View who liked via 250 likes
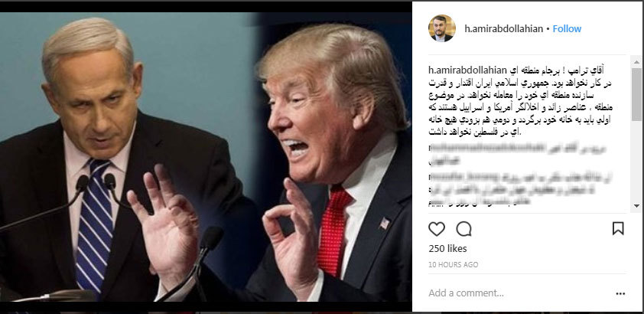The image size is (644, 314). 447,249
